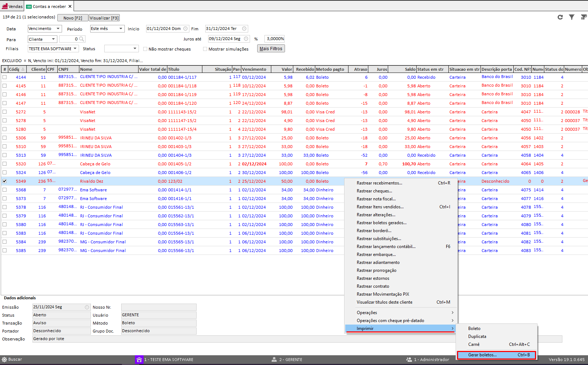Switch to the Vendas tab

pyautogui.click(x=13, y=6)
